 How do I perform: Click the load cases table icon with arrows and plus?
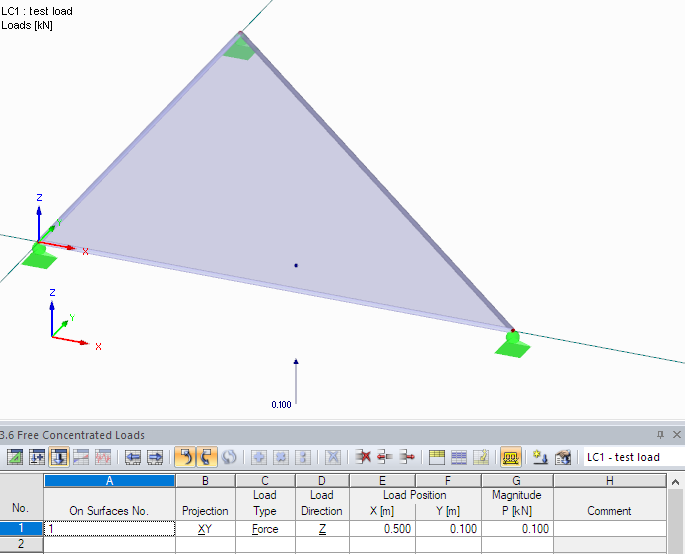pos(37,457)
